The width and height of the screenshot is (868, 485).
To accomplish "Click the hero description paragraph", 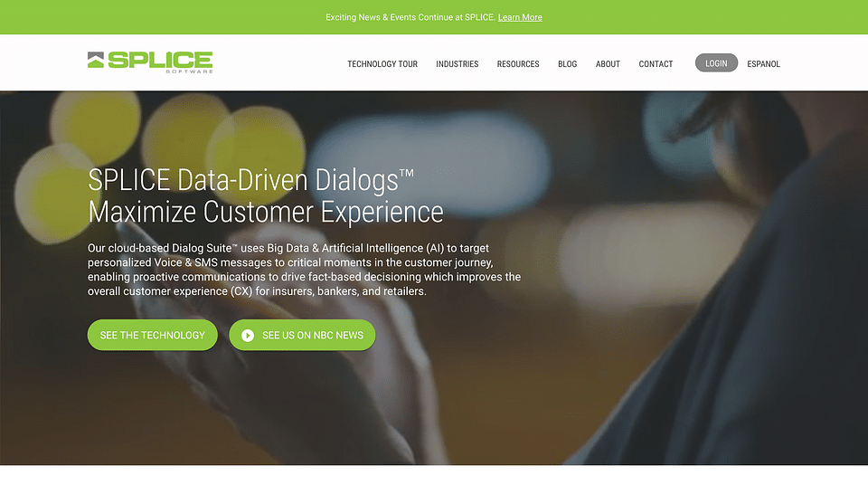I will tap(304, 270).
